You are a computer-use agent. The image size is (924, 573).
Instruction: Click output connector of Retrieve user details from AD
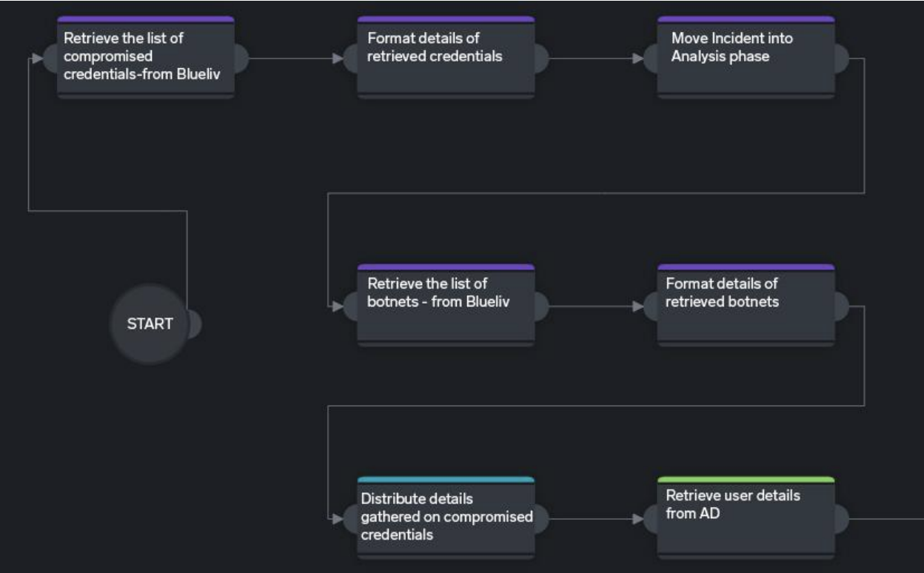[x=842, y=518]
